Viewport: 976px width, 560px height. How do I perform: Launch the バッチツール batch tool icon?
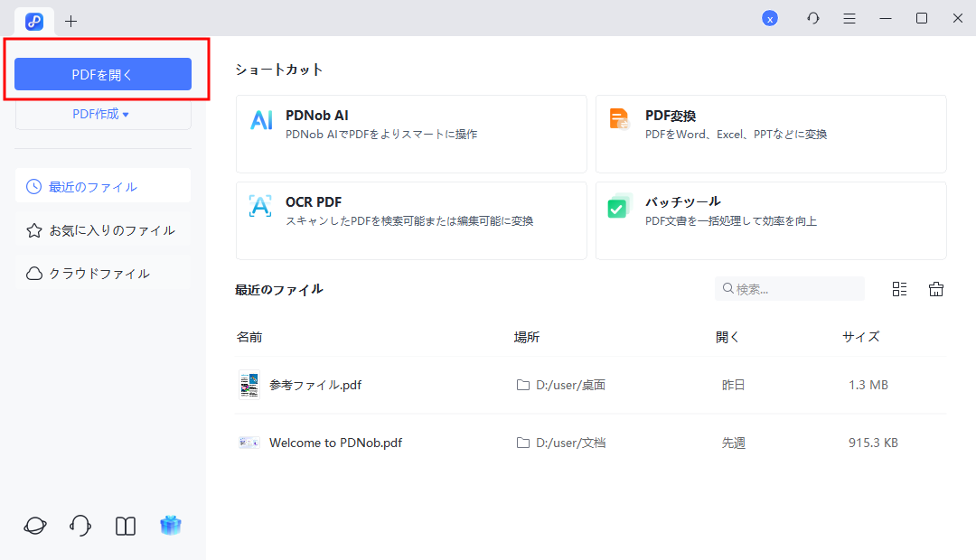(x=620, y=207)
